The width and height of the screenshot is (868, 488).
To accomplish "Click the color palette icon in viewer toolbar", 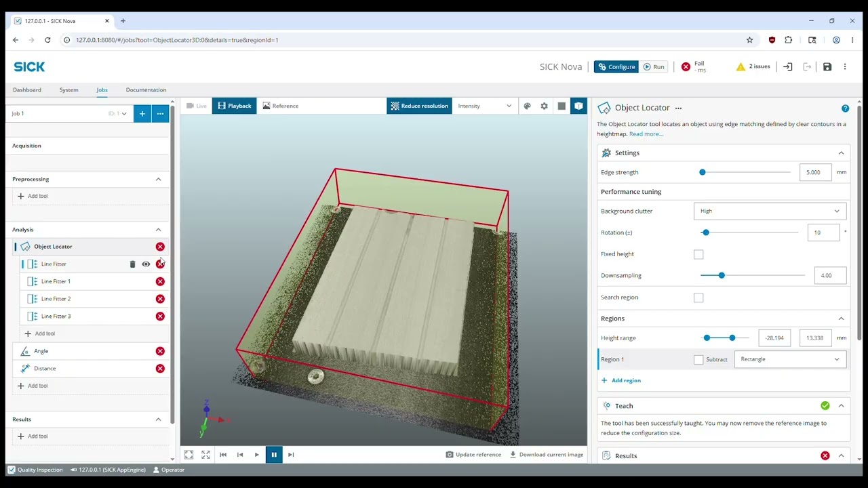I will point(527,106).
